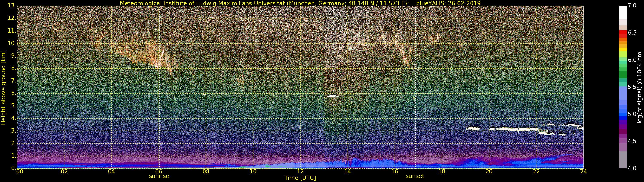Click the small white cloud patch near 19 UTC at 3 km
Screen dimensions: 644x182
473,129
